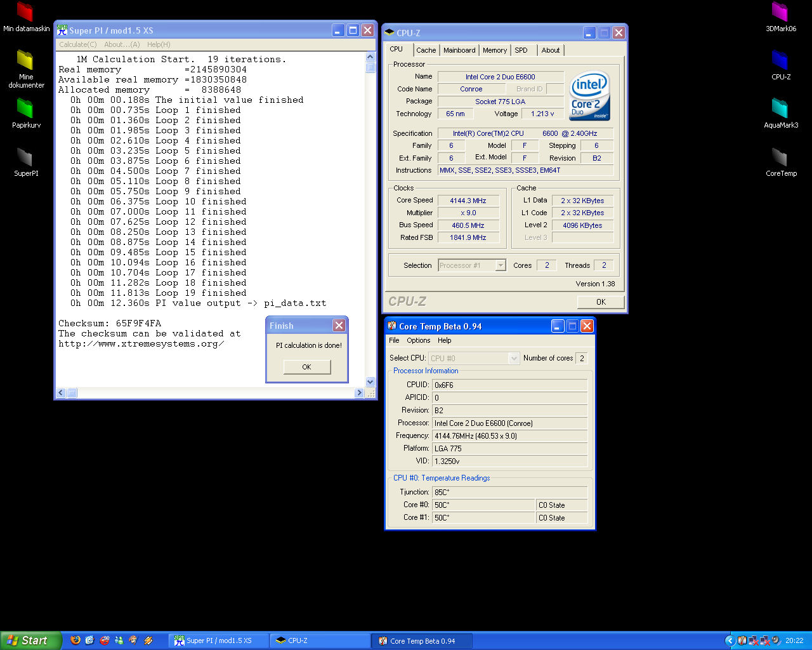Switch to About tab in CPU-Z

pos(551,50)
